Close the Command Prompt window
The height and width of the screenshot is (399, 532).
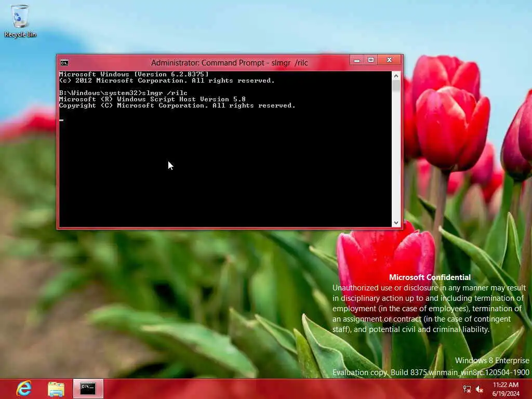pyautogui.click(x=390, y=60)
